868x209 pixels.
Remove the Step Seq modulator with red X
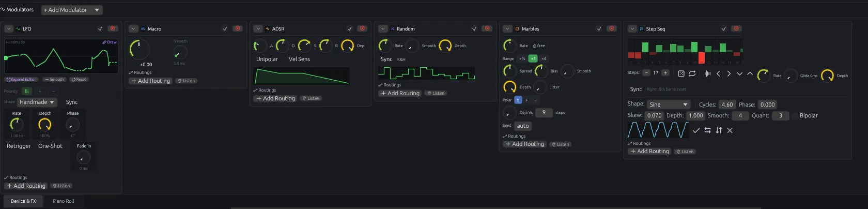(x=736, y=28)
